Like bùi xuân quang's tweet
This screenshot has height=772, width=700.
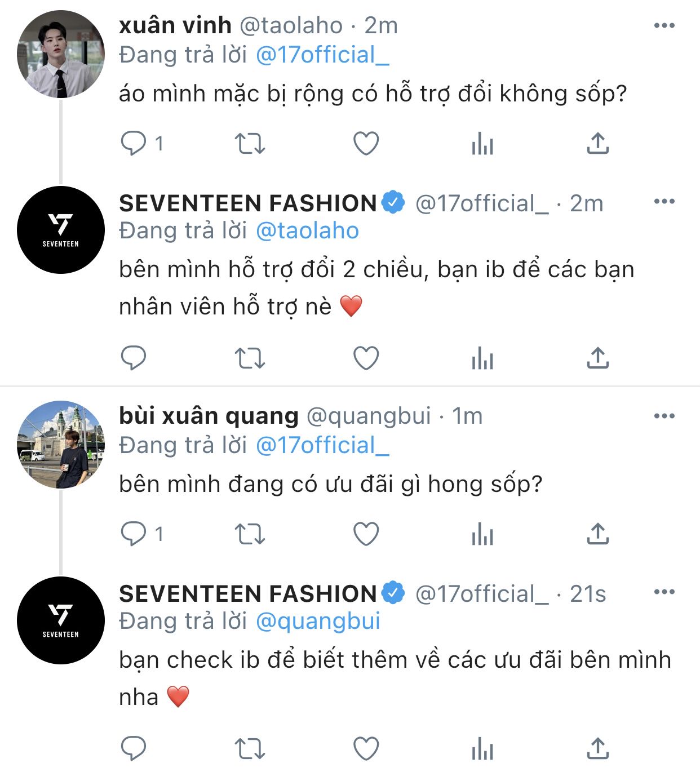(x=366, y=534)
